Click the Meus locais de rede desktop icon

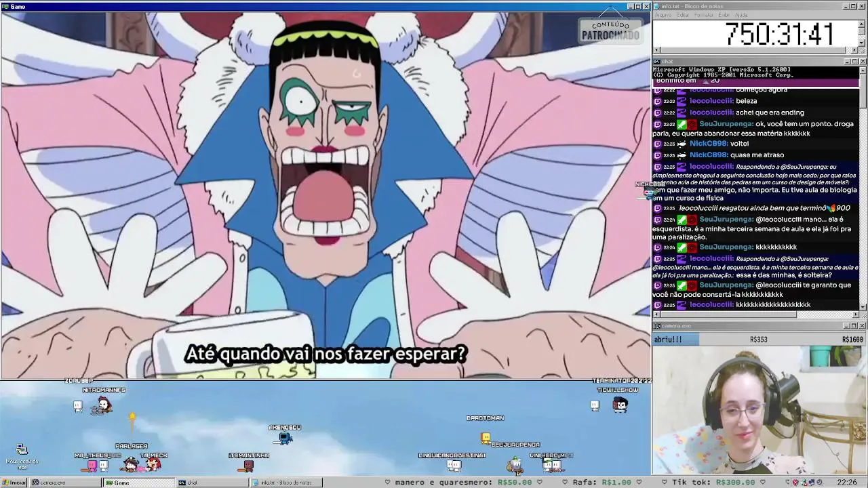(22, 456)
